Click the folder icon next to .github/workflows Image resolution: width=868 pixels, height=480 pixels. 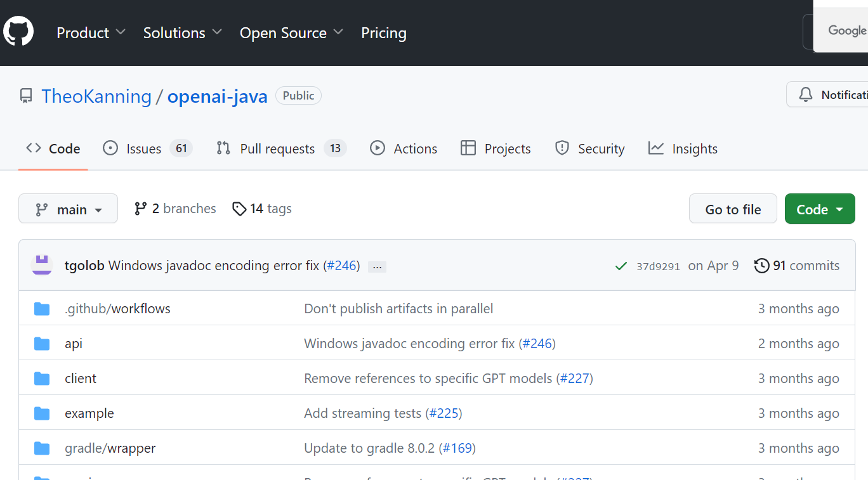(42, 309)
